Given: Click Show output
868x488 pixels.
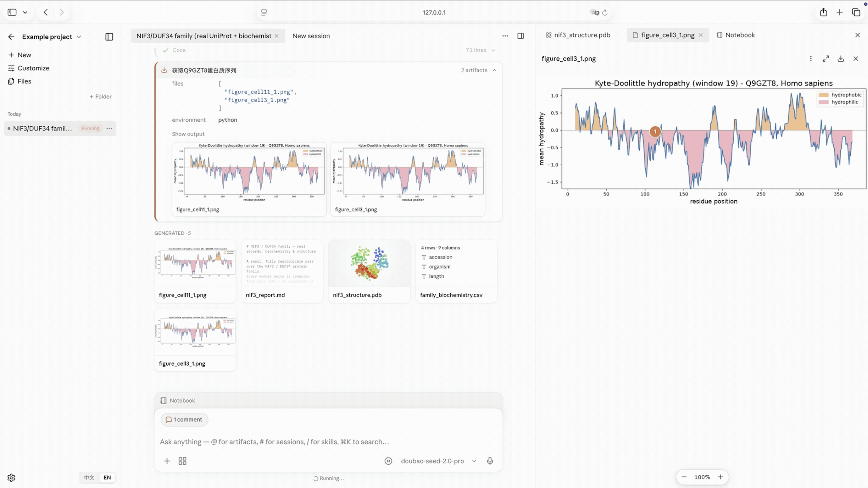Looking at the screenshot, I should coord(188,134).
